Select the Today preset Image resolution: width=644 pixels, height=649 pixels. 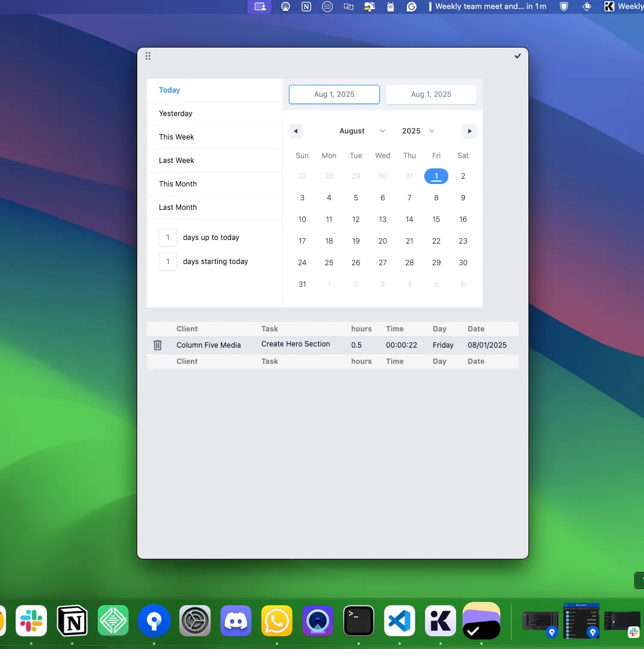[x=214, y=90]
